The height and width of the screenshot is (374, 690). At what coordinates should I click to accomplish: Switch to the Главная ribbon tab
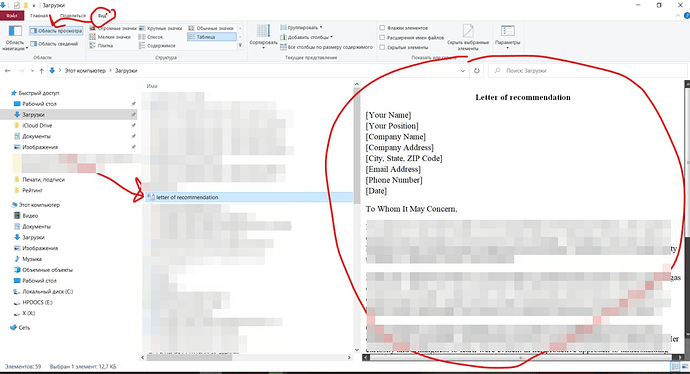click(39, 16)
